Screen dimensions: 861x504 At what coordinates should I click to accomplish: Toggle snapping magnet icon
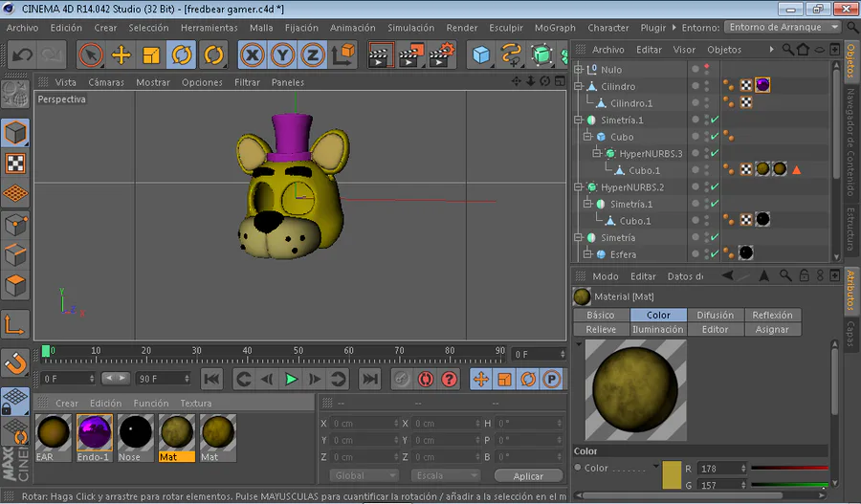[x=15, y=362]
